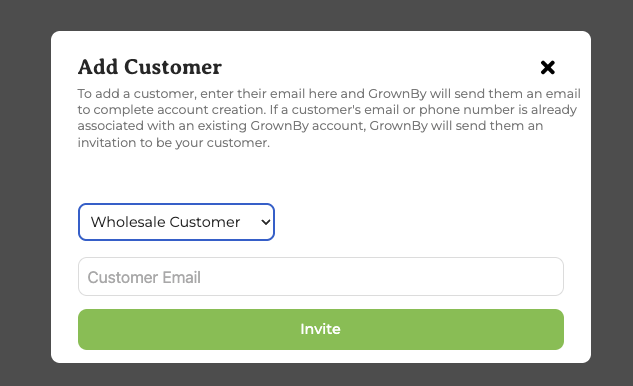Exit the dialog via the cross icon
633x386 pixels.
[548, 67]
